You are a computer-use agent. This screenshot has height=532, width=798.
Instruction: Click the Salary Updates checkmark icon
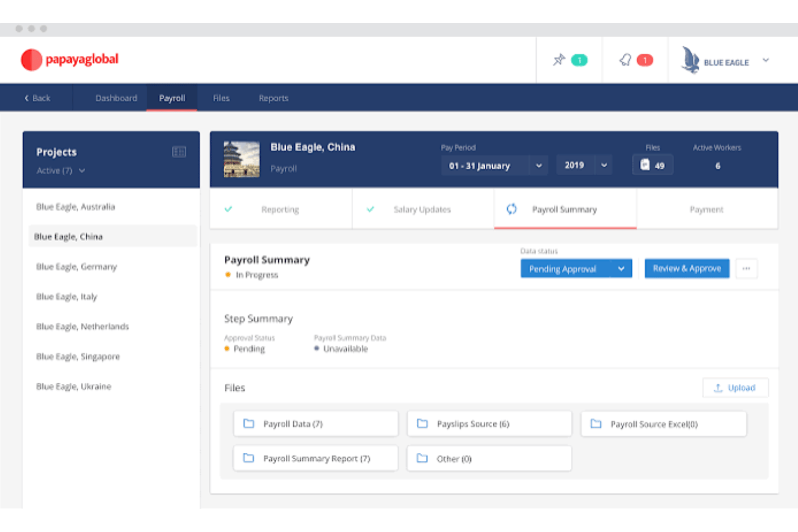coord(370,209)
